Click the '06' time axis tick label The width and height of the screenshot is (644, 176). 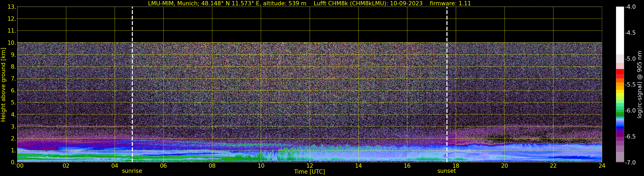coord(163,166)
